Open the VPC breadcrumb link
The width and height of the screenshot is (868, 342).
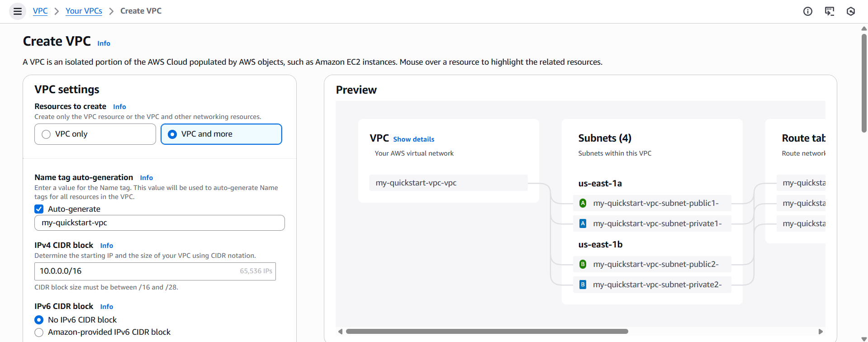point(40,11)
